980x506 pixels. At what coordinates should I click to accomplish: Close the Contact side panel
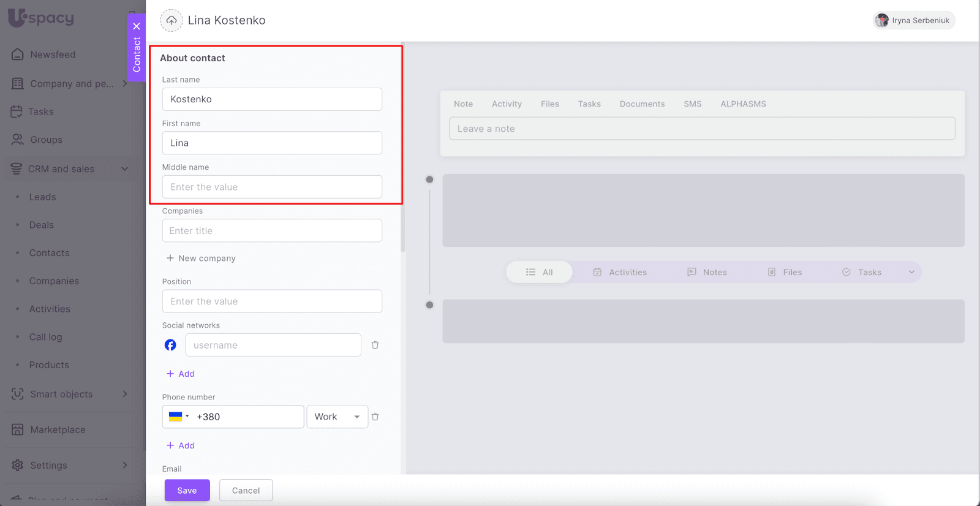[137, 26]
